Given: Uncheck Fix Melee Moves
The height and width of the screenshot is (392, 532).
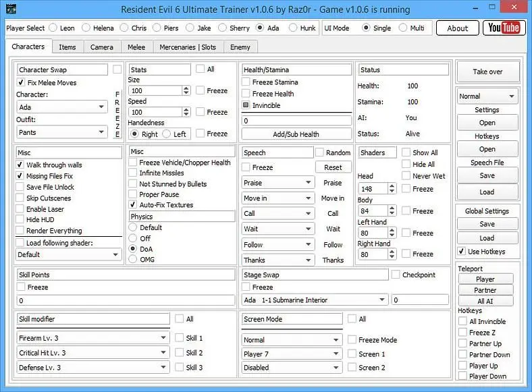Looking at the screenshot, I should pos(21,82).
